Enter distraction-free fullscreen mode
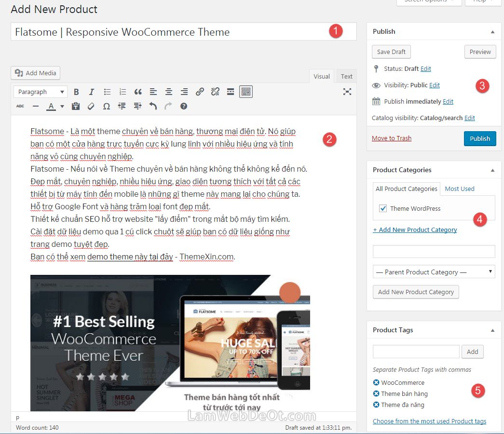This screenshot has height=434, width=504. (347, 92)
